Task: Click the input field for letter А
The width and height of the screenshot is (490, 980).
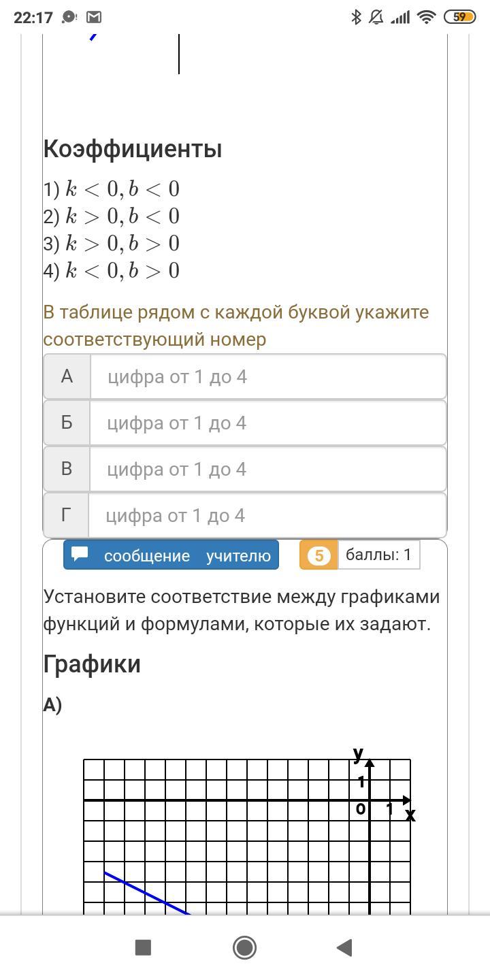Action: [267, 376]
